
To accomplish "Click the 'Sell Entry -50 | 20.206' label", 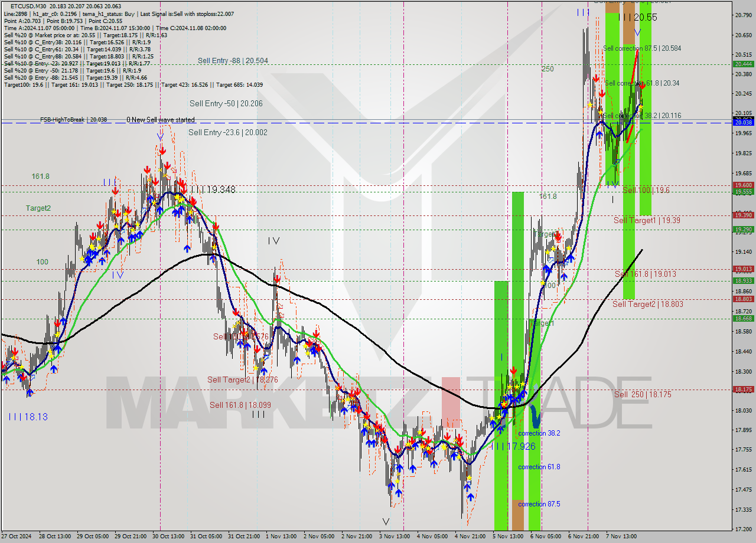I will (x=227, y=103).
